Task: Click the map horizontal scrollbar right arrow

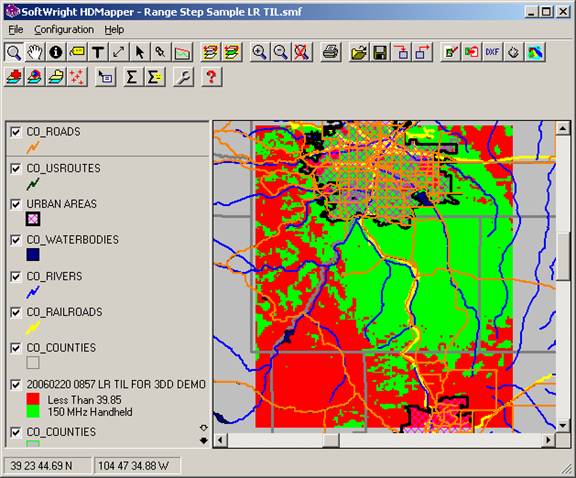Action: tap(549, 439)
